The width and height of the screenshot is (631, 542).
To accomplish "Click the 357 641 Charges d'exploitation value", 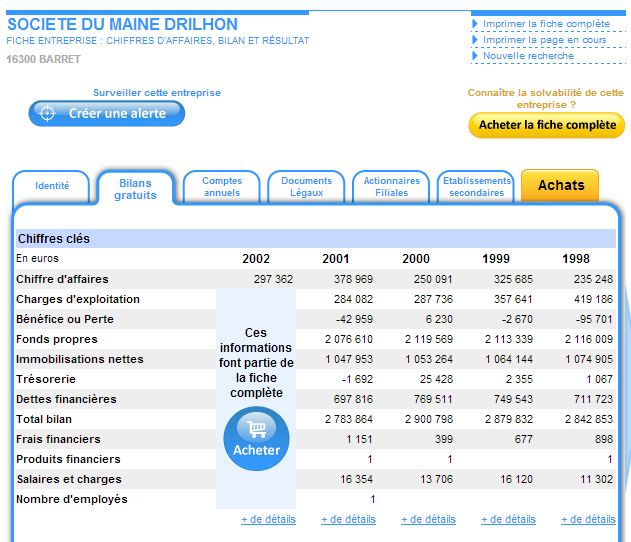I will pyautogui.click(x=513, y=299).
